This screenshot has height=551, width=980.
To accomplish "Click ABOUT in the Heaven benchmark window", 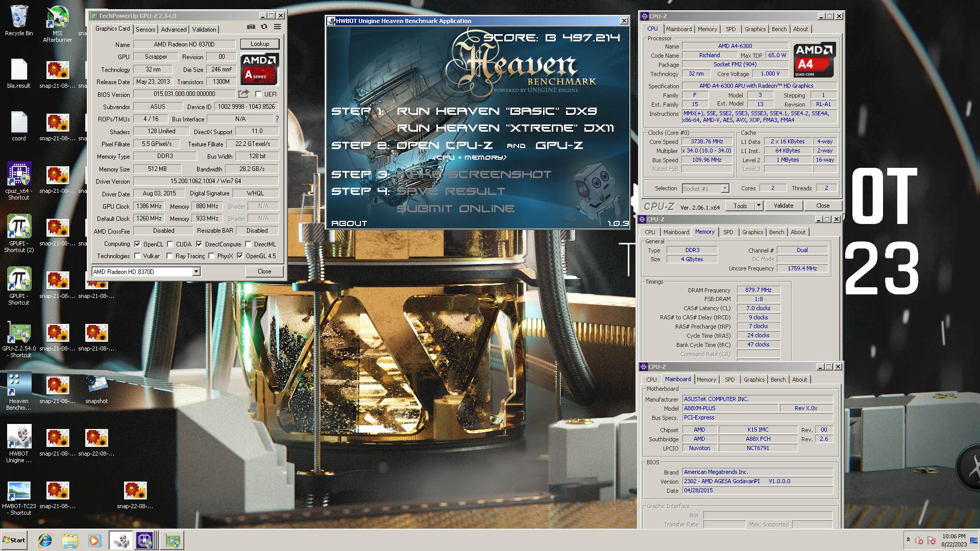I will [349, 223].
